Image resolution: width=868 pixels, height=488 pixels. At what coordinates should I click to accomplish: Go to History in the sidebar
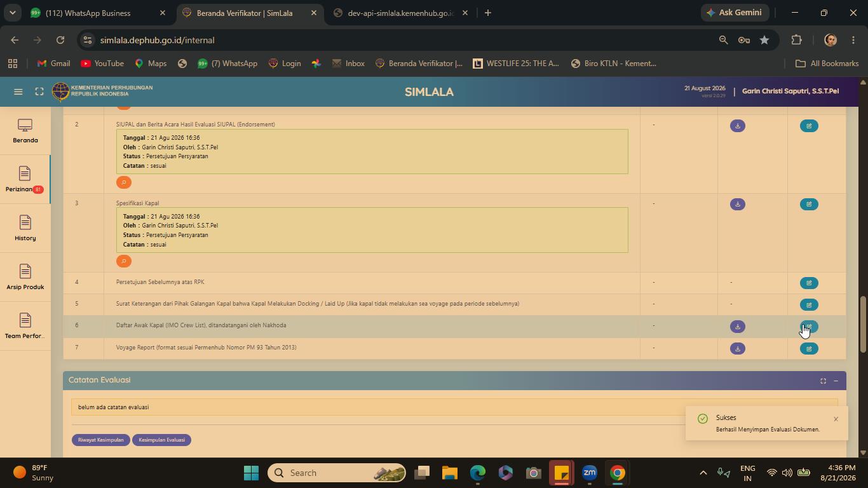(25, 228)
